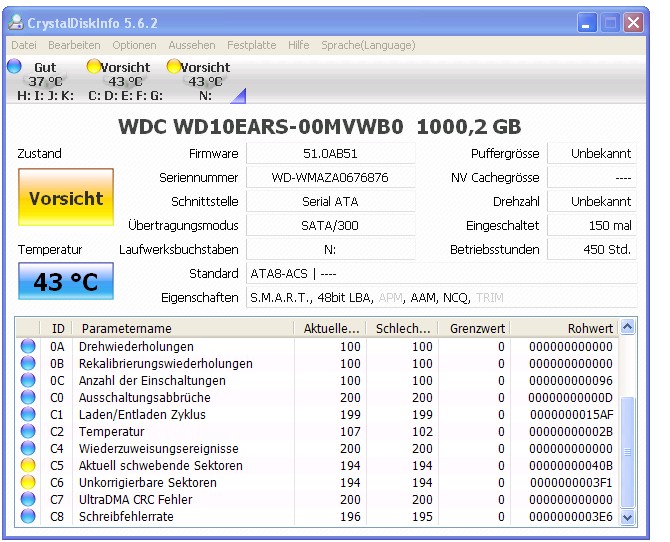670x542 pixels.
Task: Click the blue status icon for C7 row
Action: [28, 499]
